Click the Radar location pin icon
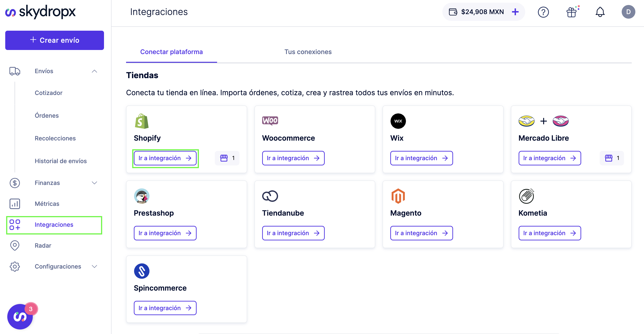644x334 pixels. tap(15, 245)
